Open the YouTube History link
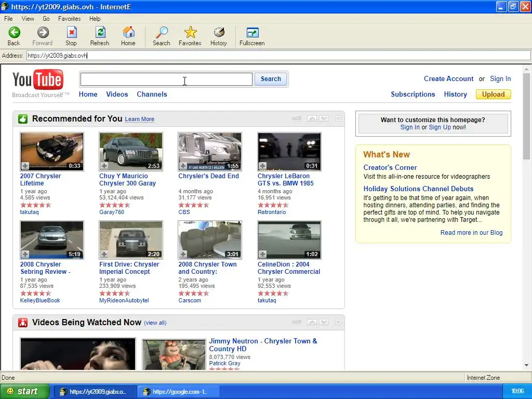Viewport: 532px width, 399px height. (455, 95)
